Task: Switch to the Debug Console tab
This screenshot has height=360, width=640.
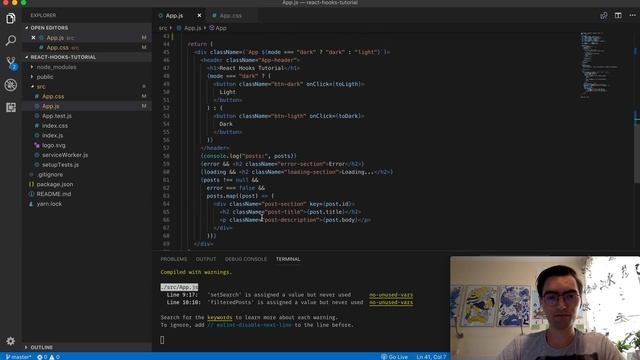Action: (x=246, y=259)
